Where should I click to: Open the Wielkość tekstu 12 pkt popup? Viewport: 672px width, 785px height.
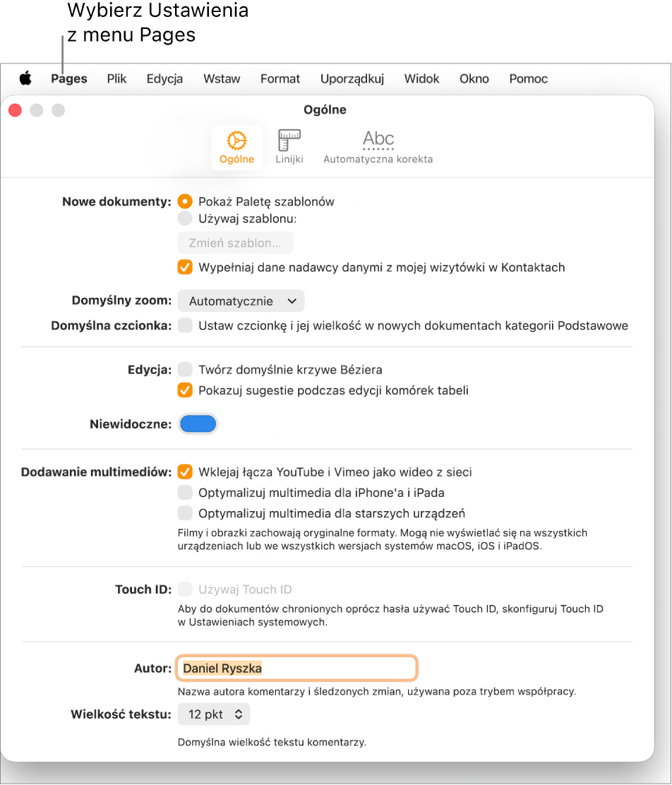[214, 714]
